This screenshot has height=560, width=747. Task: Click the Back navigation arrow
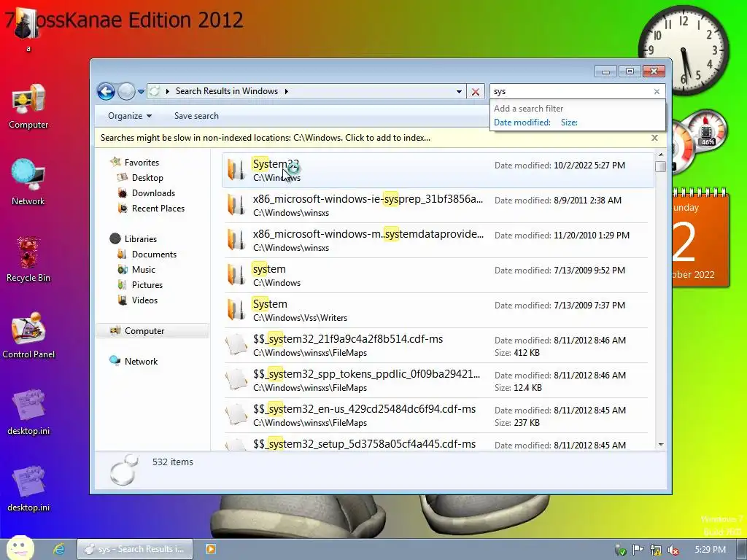pyautogui.click(x=106, y=91)
